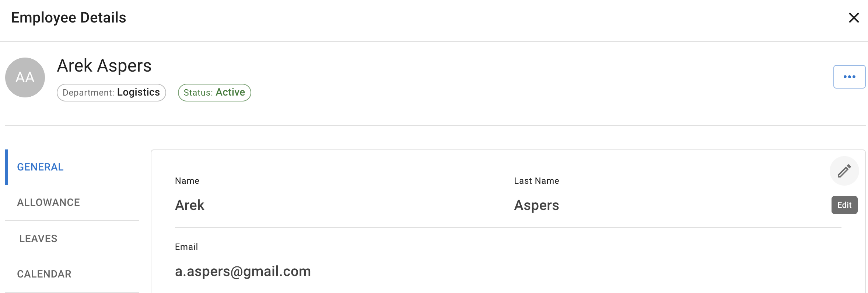Image resolution: width=868 pixels, height=293 pixels.
Task: Click the Name field label
Action: [187, 181]
